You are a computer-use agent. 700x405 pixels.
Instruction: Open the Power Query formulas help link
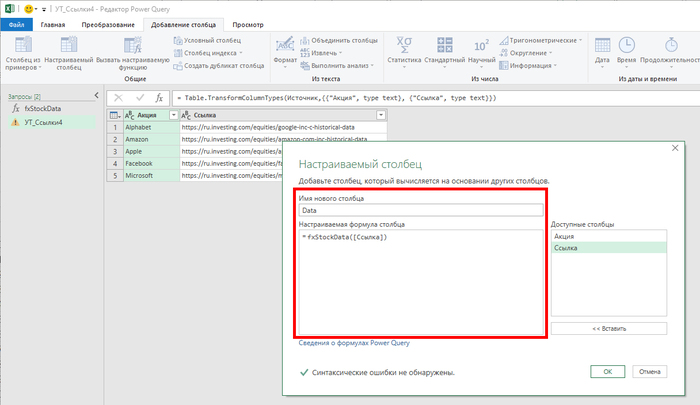[x=354, y=342]
